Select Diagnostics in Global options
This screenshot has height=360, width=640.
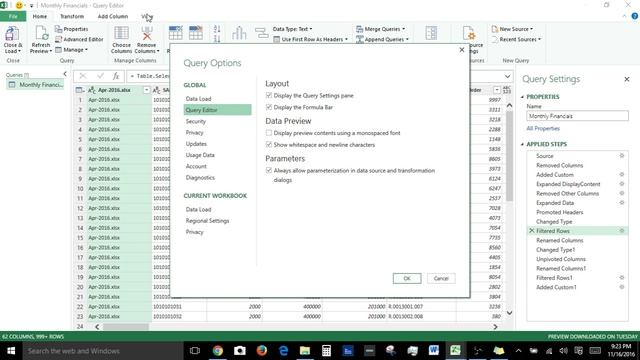(x=200, y=178)
